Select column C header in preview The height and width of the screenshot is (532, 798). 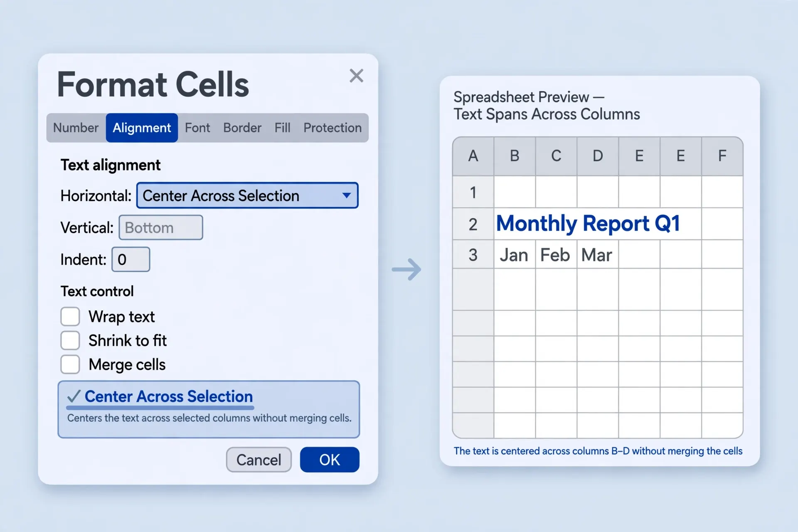coord(556,156)
